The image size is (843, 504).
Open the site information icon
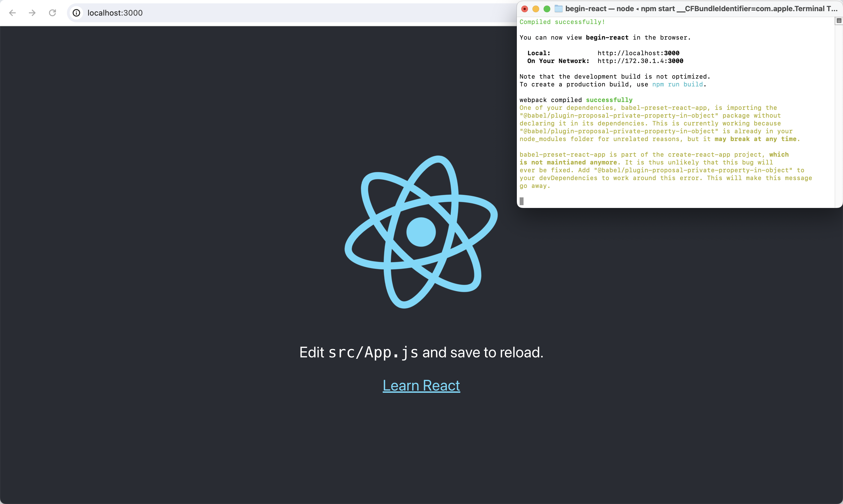coord(77,13)
